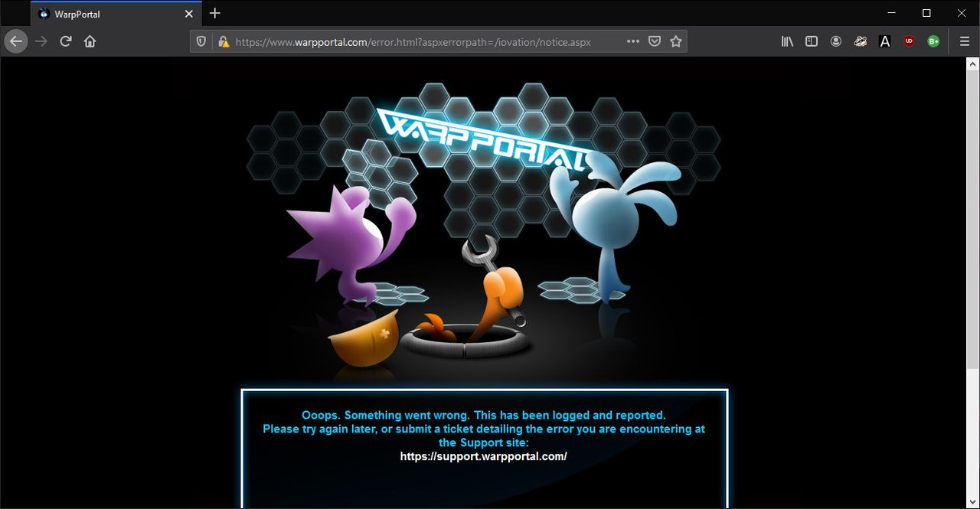Click the forward navigation arrow
Screen dimensions: 980x509
tap(41, 41)
